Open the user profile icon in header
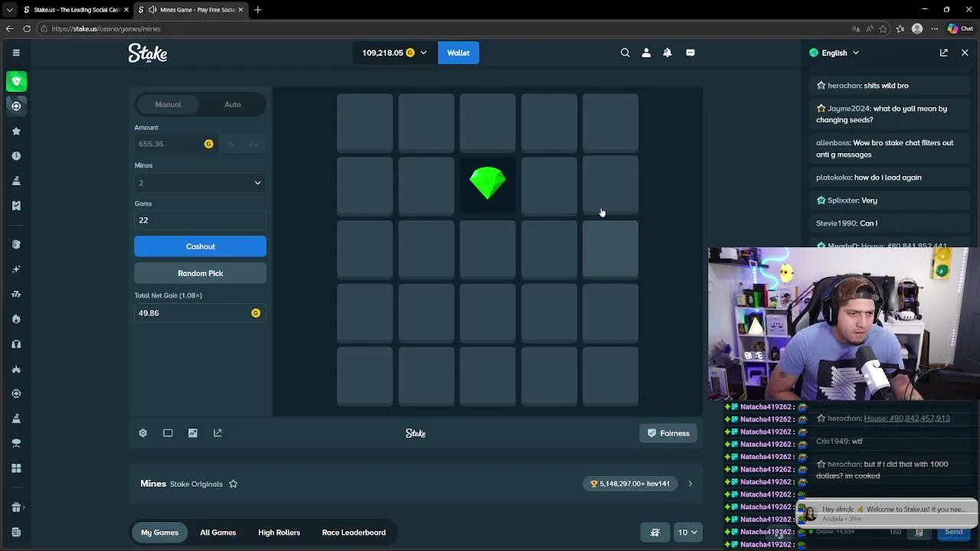This screenshot has width=980, height=551. tap(646, 53)
